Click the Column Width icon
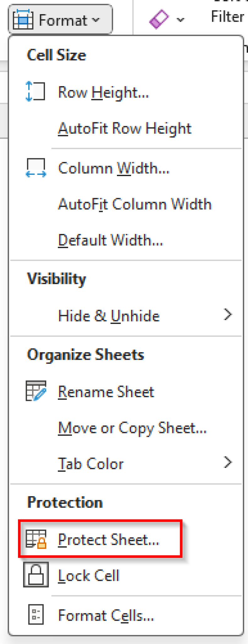Image resolution: width=248 pixels, height=644 pixels. [x=36, y=168]
